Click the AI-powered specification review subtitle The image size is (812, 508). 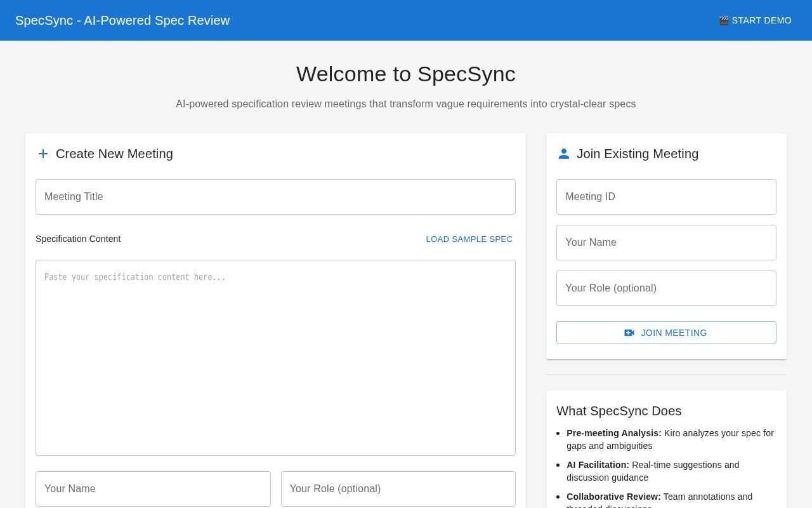(x=406, y=104)
